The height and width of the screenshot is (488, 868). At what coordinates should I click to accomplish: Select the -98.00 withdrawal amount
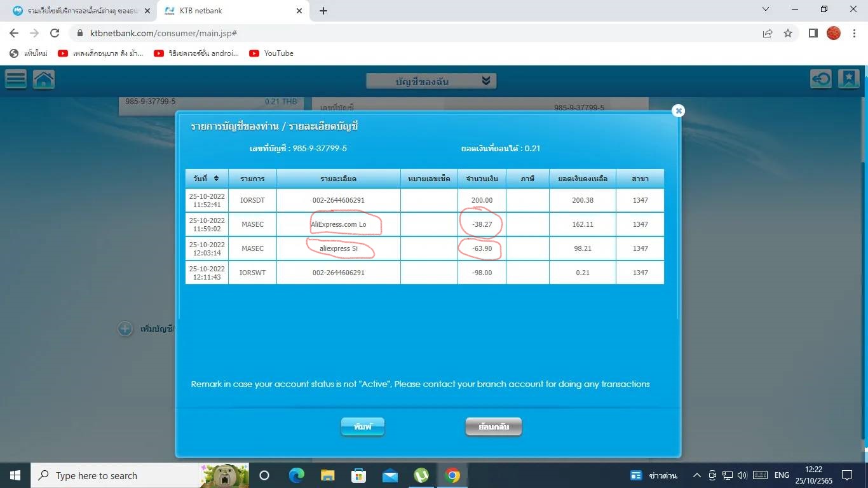[482, 273]
